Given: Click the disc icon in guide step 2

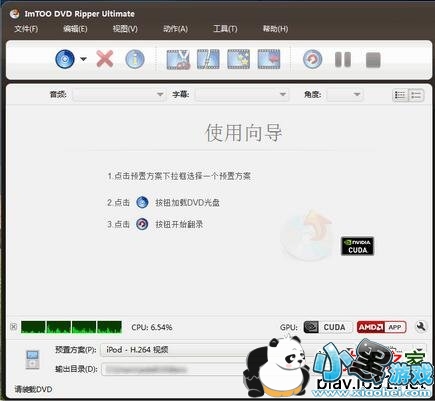Looking at the screenshot, I should (x=142, y=202).
